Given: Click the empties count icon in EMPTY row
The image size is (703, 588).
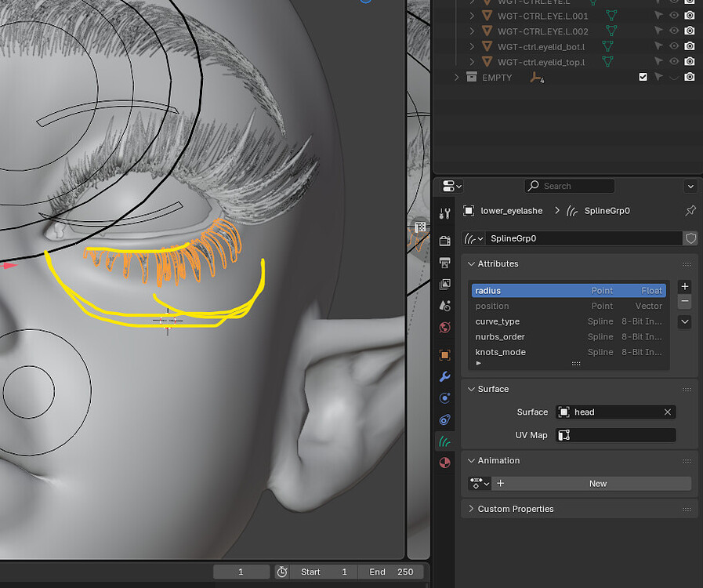Looking at the screenshot, I should [x=537, y=78].
